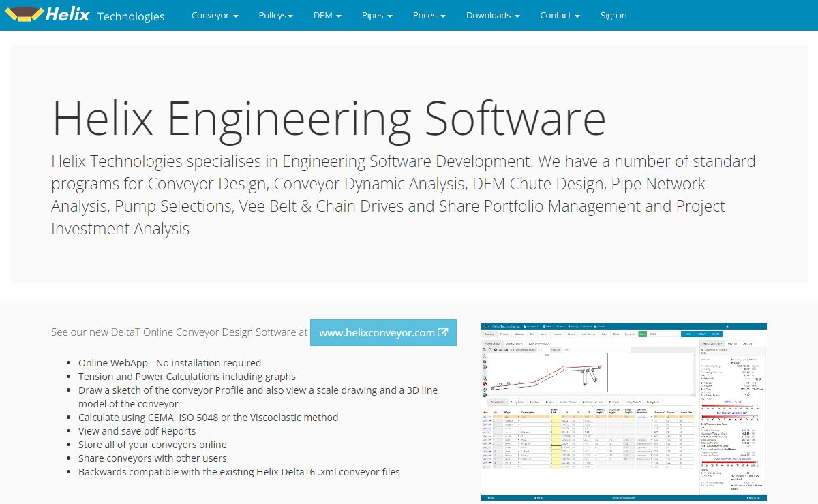Select 'Backwards compatible with the existing Helix DeltaT6' text

click(x=239, y=472)
